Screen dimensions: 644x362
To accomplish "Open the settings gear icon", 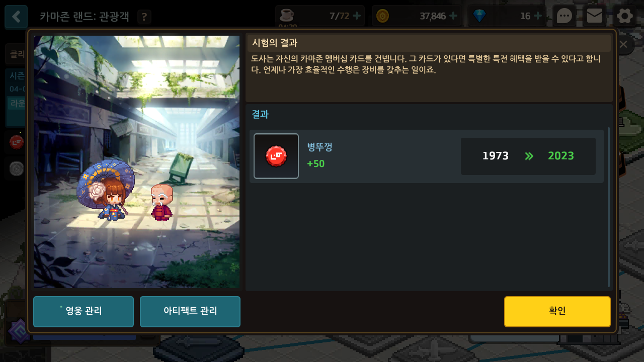I will pyautogui.click(x=625, y=16).
